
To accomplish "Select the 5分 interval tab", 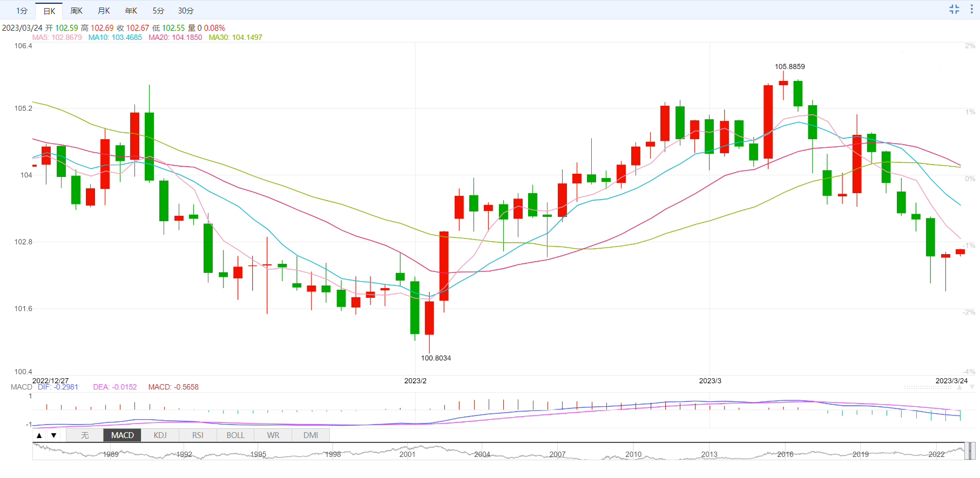I will 158,11.
